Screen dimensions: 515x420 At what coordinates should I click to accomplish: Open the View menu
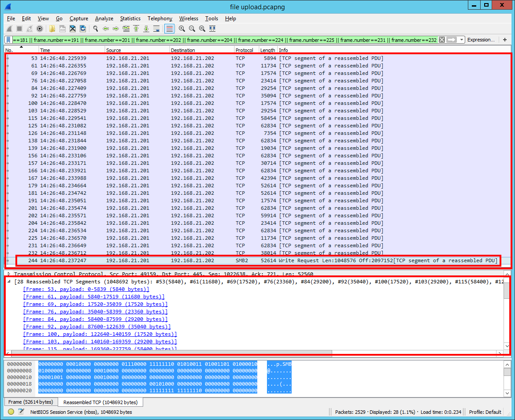[43, 19]
